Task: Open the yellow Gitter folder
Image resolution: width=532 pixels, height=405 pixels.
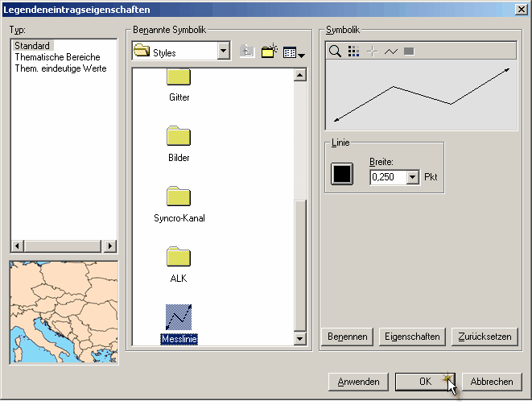Action: pyautogui.click(x=179, y=79)
